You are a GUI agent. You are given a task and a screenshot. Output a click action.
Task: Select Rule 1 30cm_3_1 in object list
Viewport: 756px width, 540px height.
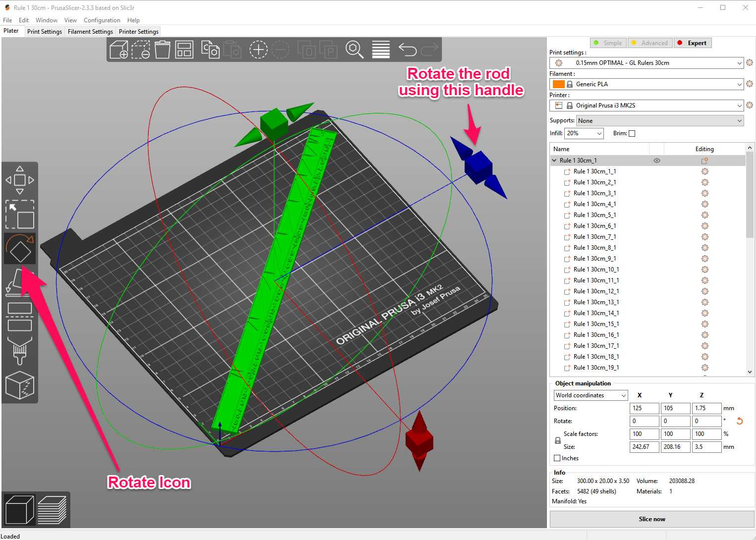coord(595,193)
